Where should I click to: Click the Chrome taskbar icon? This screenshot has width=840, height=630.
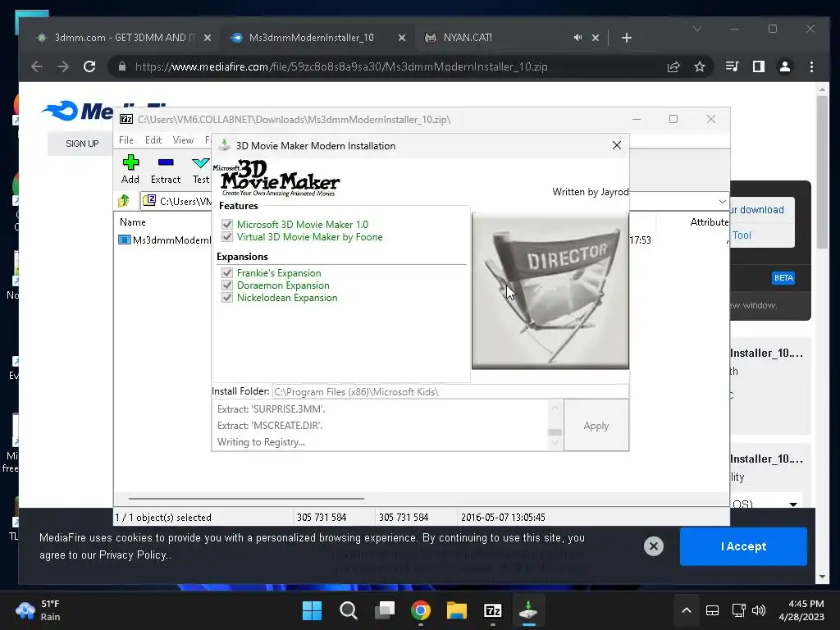(x=421, y=610)
